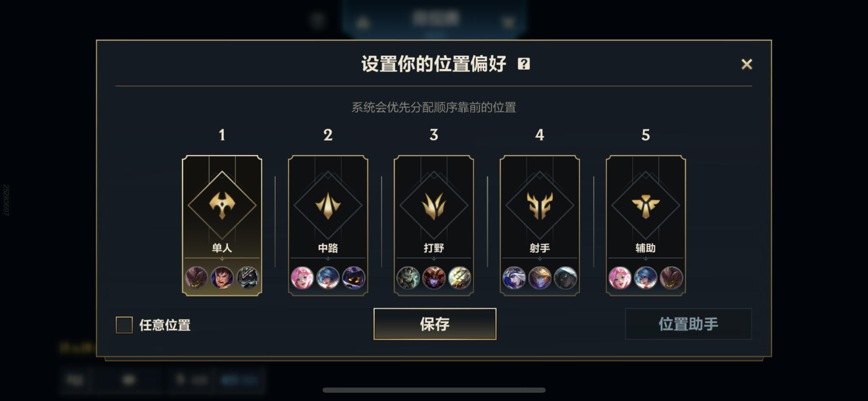Save position preferences with 保存
Screen dimensions: 868x401
click(435, 324)
